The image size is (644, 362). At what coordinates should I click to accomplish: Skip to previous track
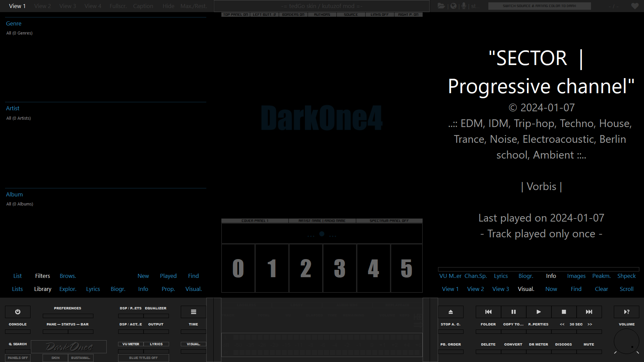point(488,312)
